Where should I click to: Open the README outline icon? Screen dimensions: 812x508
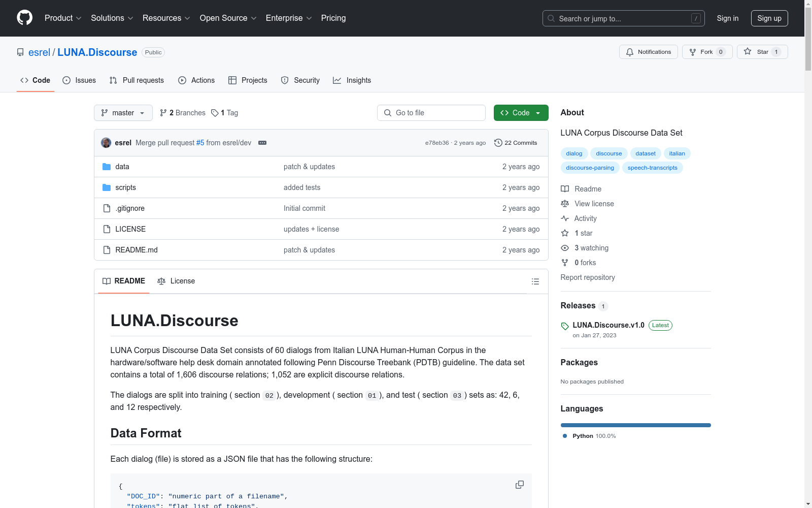click(x=535, y=281)
